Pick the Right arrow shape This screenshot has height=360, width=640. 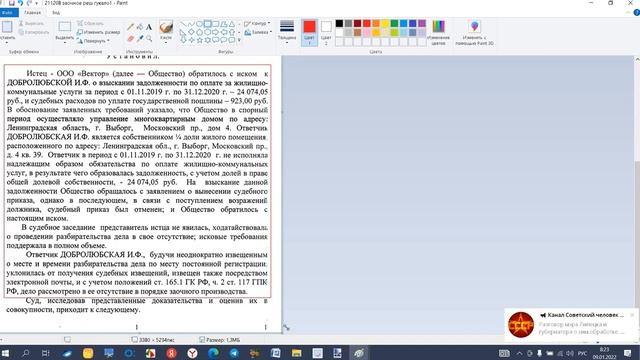[x=215, y=32]
